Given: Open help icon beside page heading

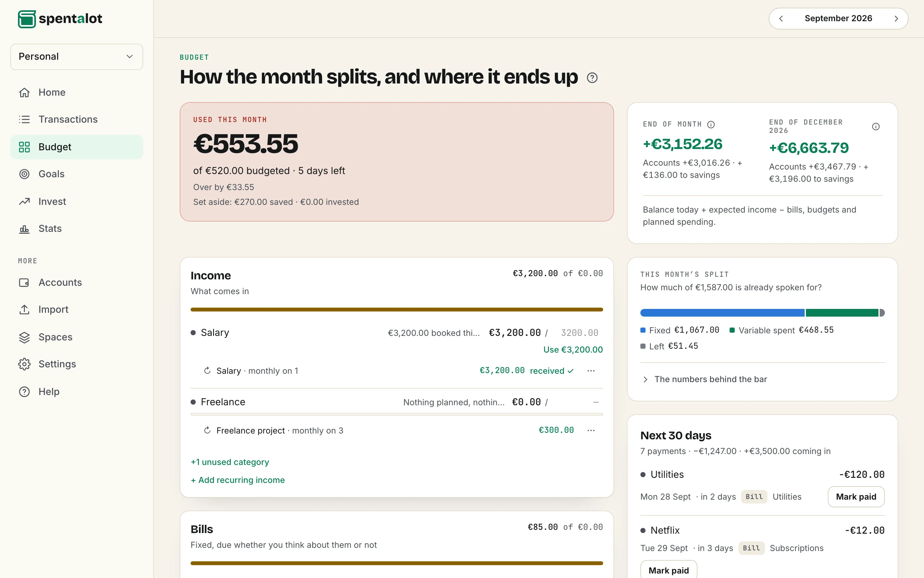Looking at the screenshot, I should point(592,78).
